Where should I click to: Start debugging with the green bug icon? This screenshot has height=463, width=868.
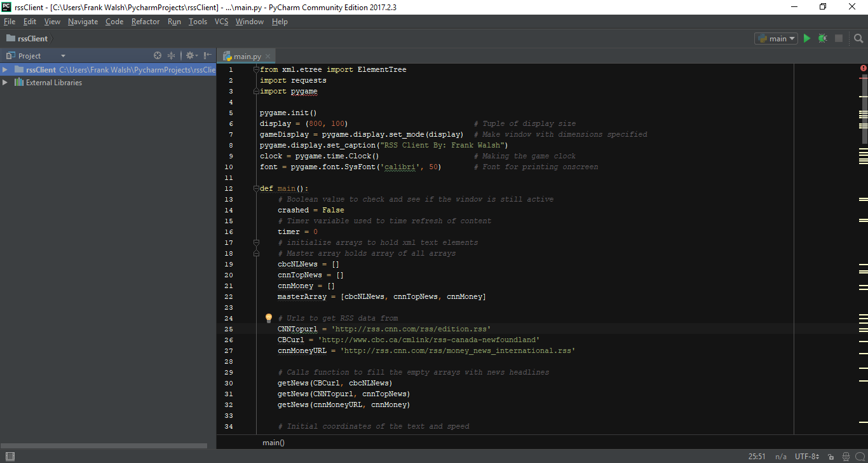tap(823, 39)
